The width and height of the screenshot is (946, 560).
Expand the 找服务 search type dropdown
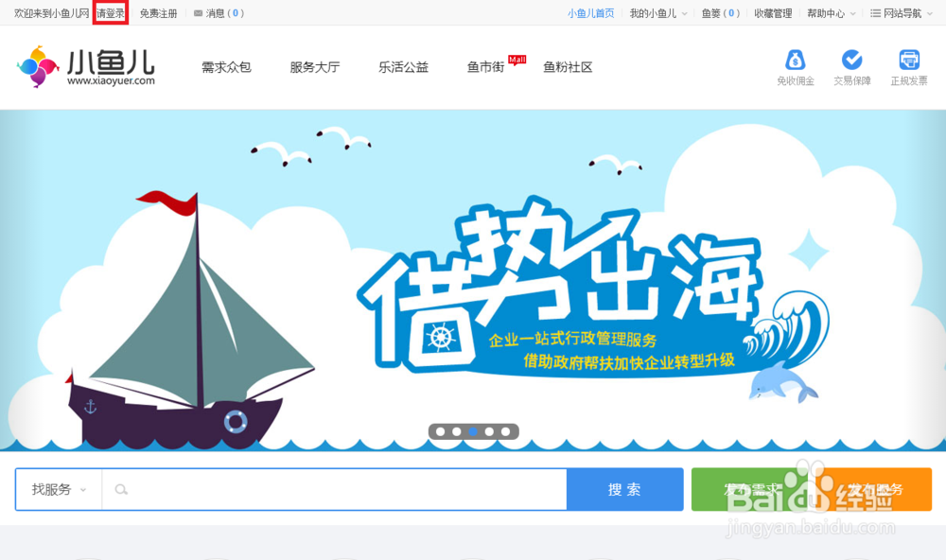point(59,489)
